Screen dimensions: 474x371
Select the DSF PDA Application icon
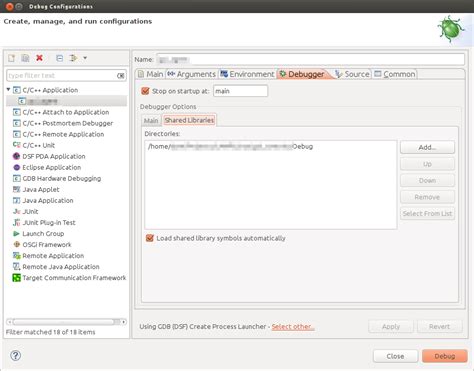(17, 156)
